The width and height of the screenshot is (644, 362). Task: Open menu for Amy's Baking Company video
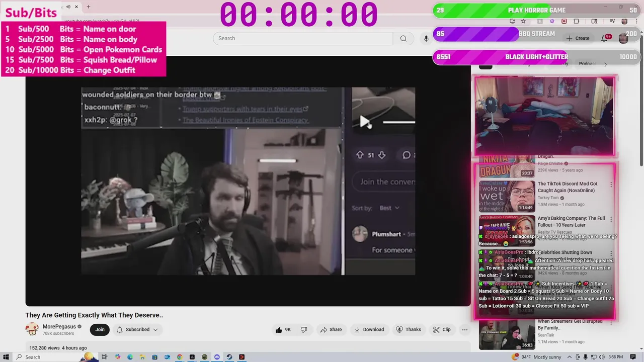point(611,219)
